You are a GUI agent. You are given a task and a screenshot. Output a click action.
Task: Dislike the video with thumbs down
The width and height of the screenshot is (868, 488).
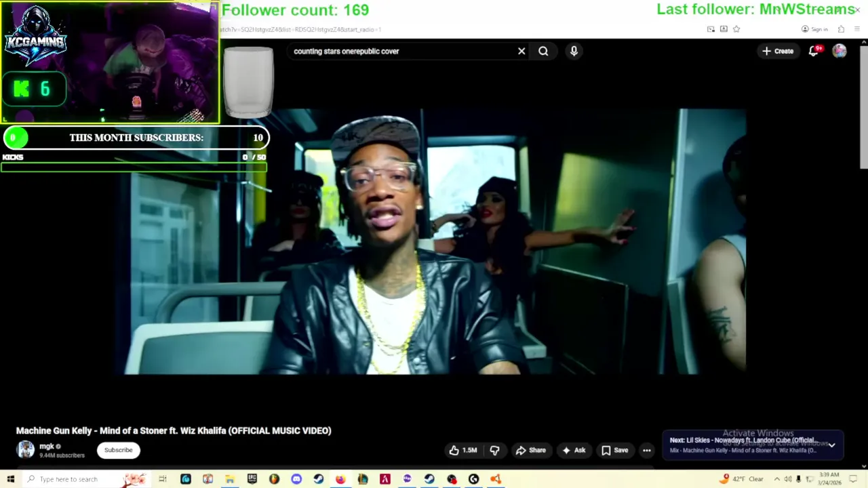[x=494, y=450]
